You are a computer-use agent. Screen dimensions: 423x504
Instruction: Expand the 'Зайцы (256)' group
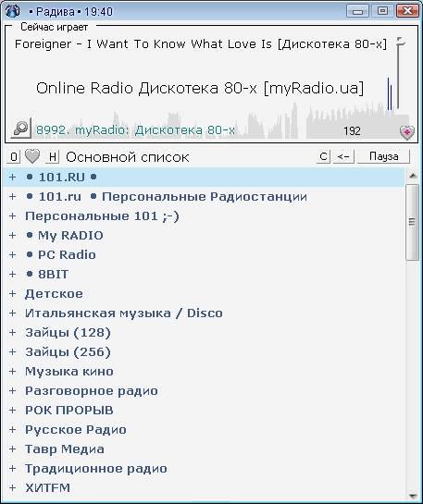click(13, 352)
